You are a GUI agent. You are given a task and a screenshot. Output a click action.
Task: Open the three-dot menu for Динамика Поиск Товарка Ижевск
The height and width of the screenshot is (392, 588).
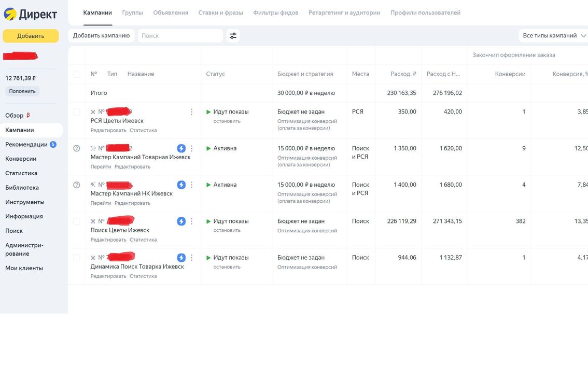click(x=191, y=258)
